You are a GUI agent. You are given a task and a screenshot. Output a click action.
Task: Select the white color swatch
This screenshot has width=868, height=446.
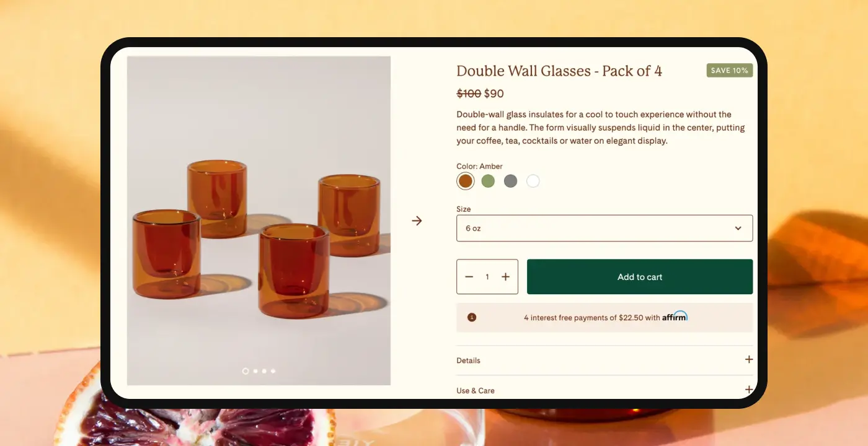[533, 181]
